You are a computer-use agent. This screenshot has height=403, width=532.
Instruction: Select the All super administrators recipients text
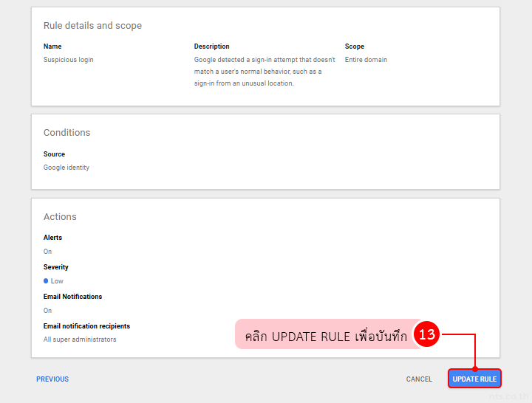pyautogui.click(x=80, y=340)
